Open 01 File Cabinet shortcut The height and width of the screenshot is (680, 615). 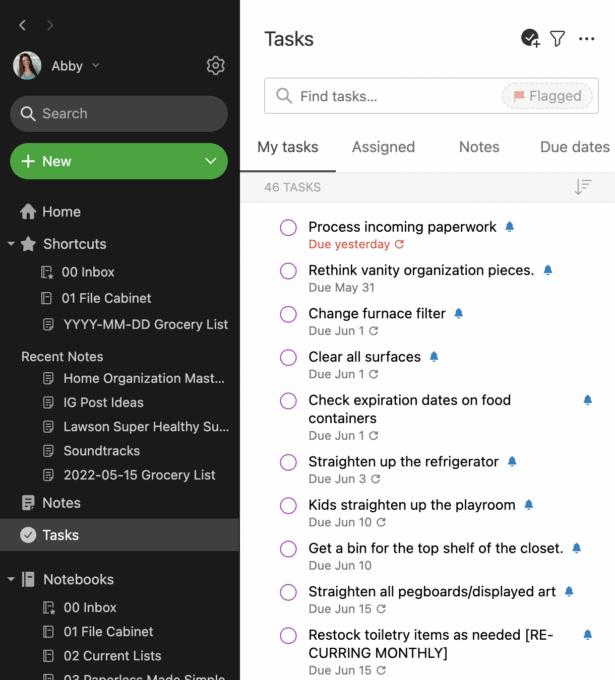click(x=96, y=298)
